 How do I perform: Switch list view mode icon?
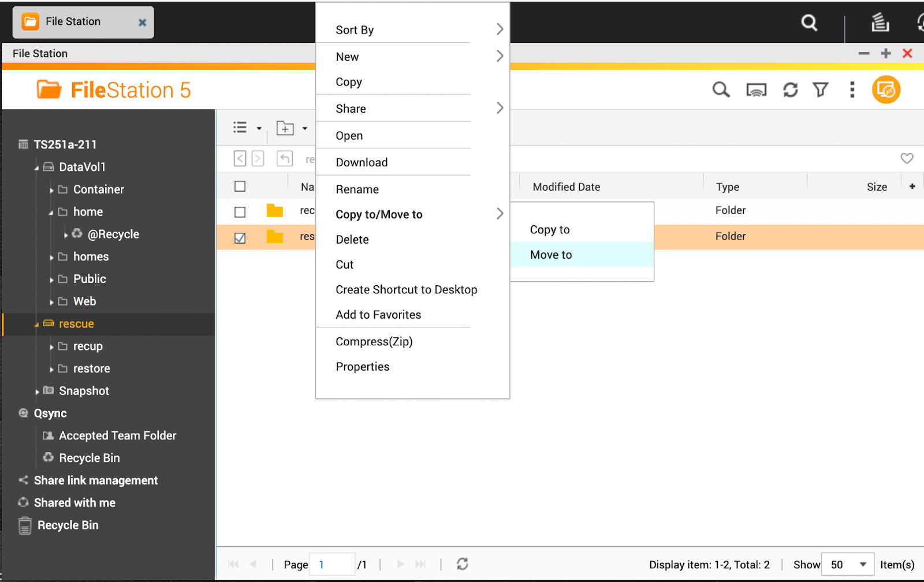click(240, 128)
